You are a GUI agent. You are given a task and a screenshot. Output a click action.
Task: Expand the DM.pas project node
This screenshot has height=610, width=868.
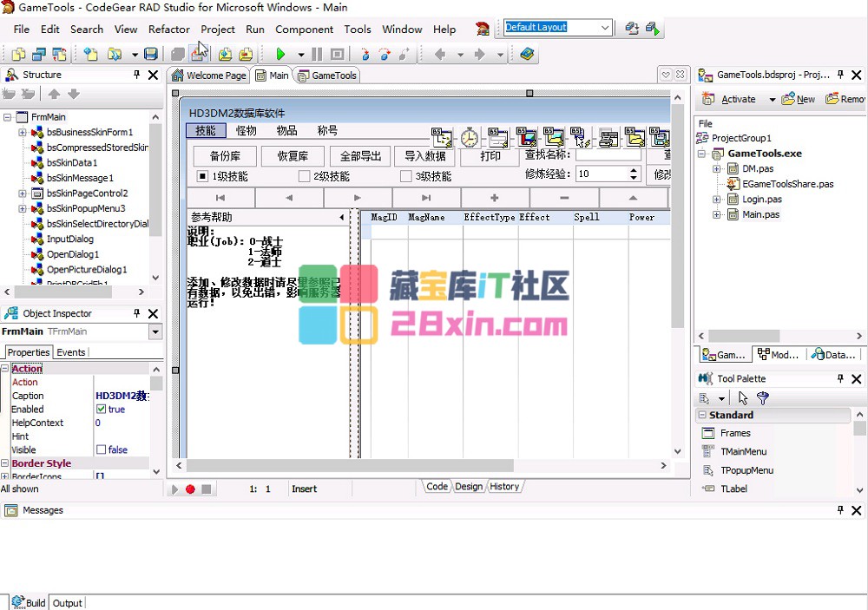coord(716,169)
